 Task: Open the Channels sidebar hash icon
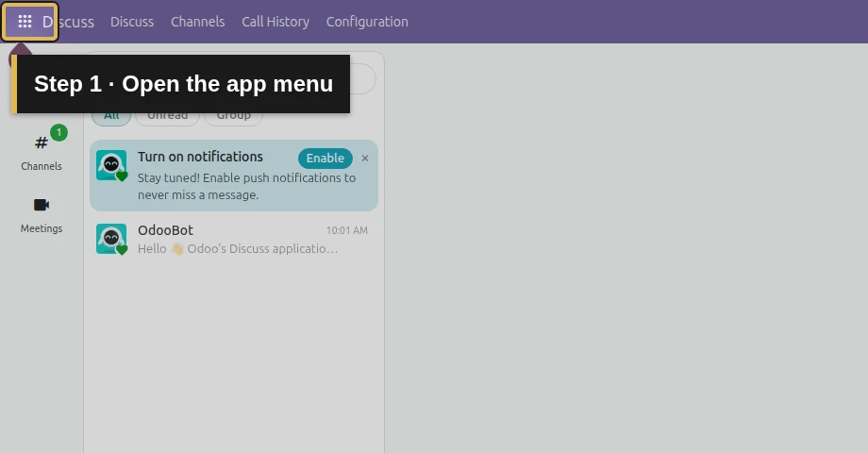[42, 143]
